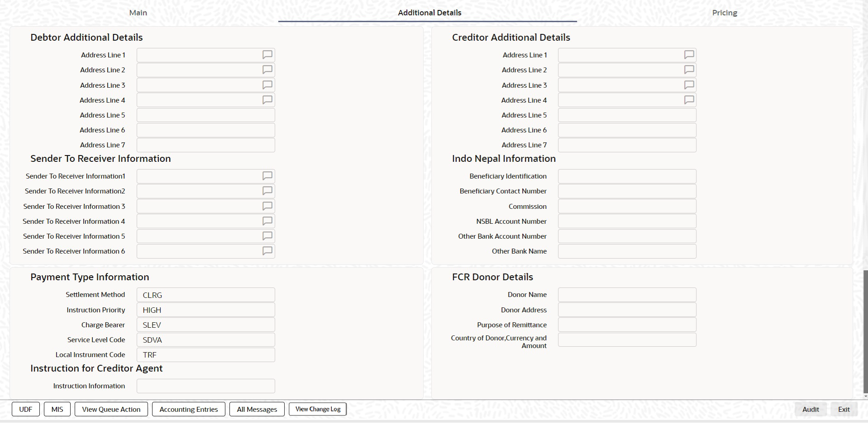The image size is (868, 424).
Task: Focus Creditor Address Line 7 field
Action: coord(627,145)
